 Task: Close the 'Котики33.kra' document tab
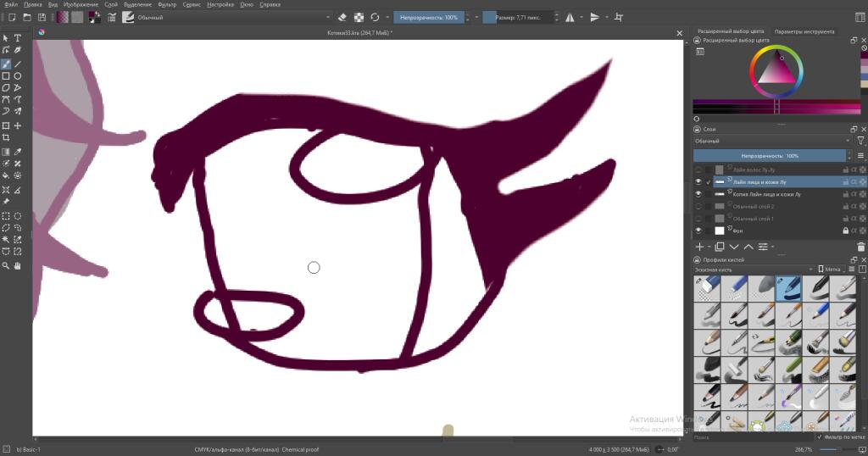tap(680, 33)
